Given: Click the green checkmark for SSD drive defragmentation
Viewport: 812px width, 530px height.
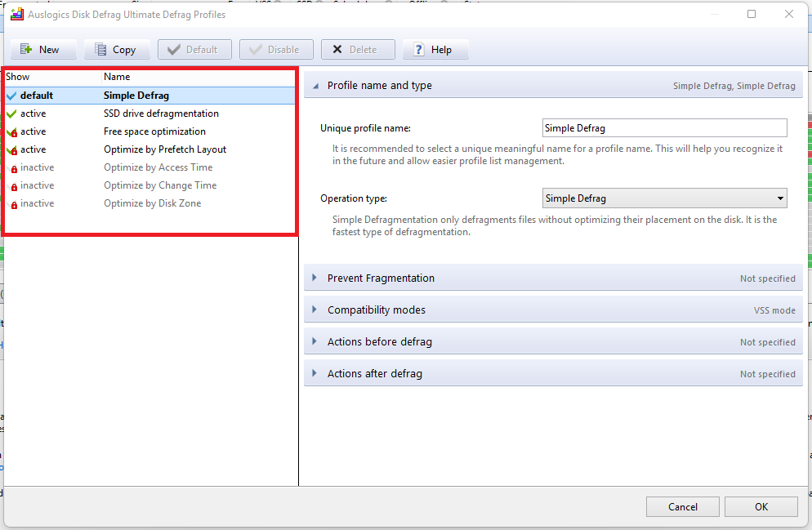Looking at the screenshot, I should pos(11,114).
